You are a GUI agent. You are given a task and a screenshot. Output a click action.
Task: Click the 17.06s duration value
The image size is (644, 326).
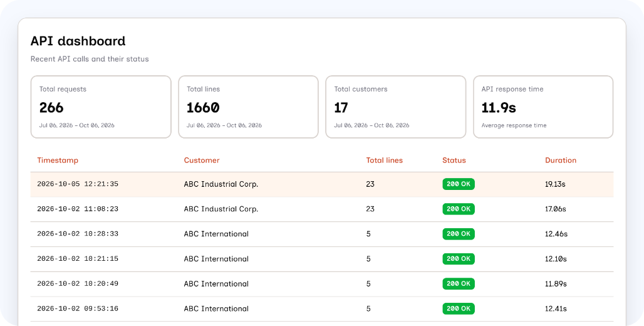pos(556,209)
